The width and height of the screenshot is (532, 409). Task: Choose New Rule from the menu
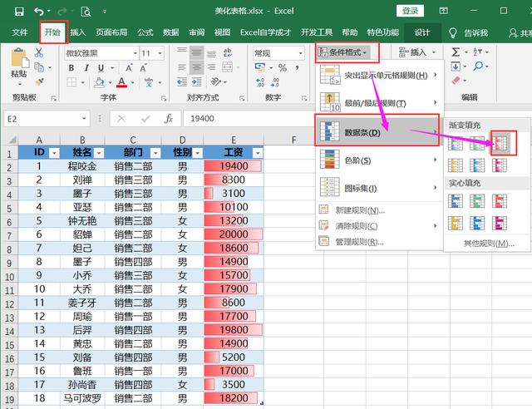click(x=379, y=210)
